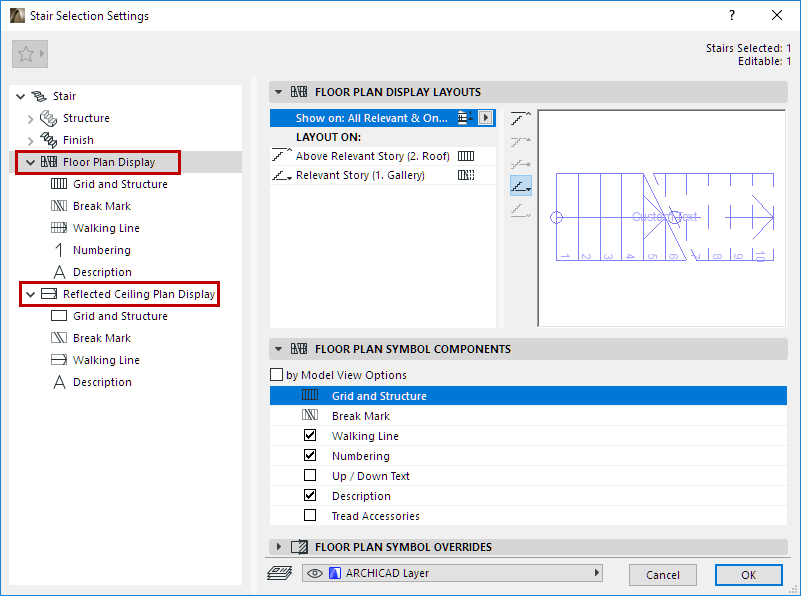Click Floor Plan Symbol Components header icon

click(299, 349)
